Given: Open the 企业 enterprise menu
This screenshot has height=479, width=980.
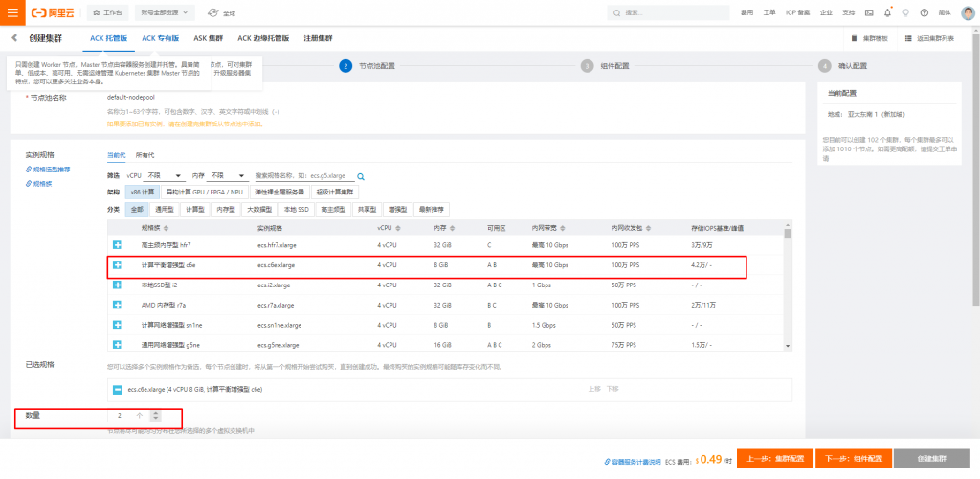Looking at the screenshot, I should click(826, 12).
